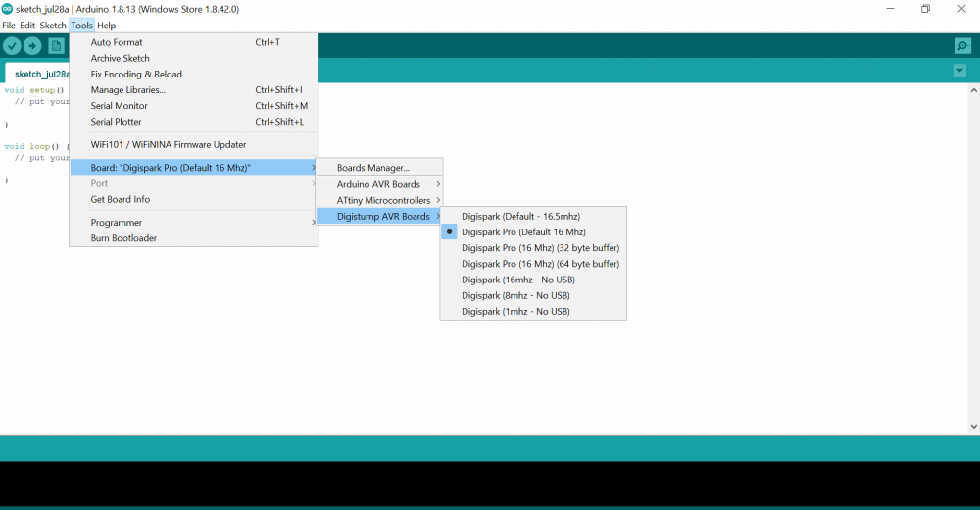Select Digispark Pro (Default 16 Mhz) board

click(533, 232)
